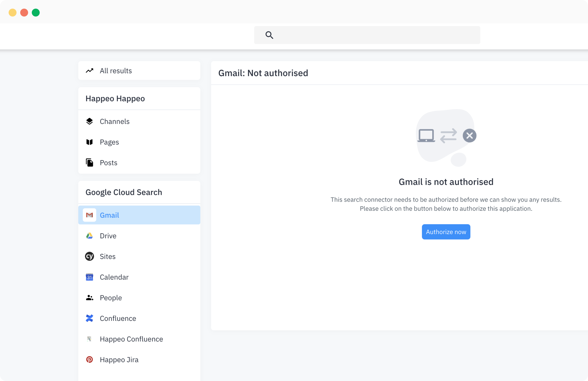Click the Happeo Jira red icon

(x=89, y=360)
